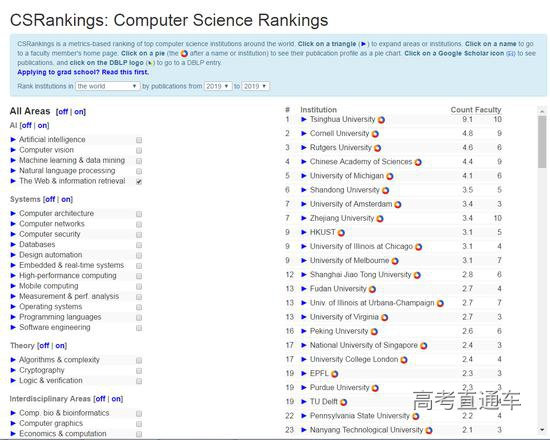Check the Computer architecture box

click(139, 214)
